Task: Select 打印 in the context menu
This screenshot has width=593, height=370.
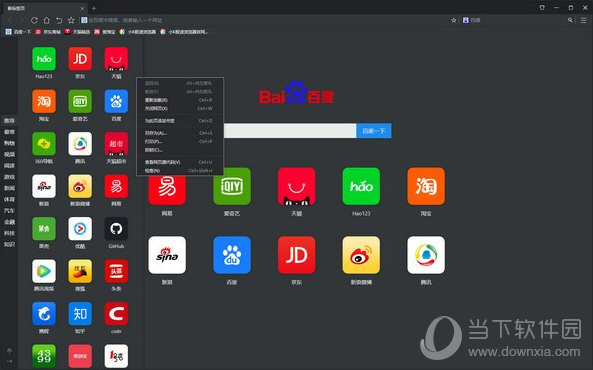Action: click(180, 141)
